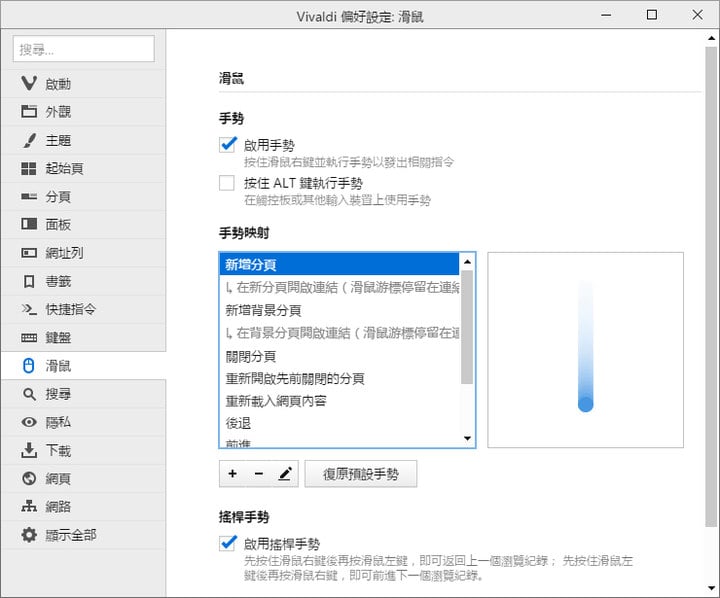720x598 pixels.
Task: Select the 後退 gesture row
Action: pos(339,423)
